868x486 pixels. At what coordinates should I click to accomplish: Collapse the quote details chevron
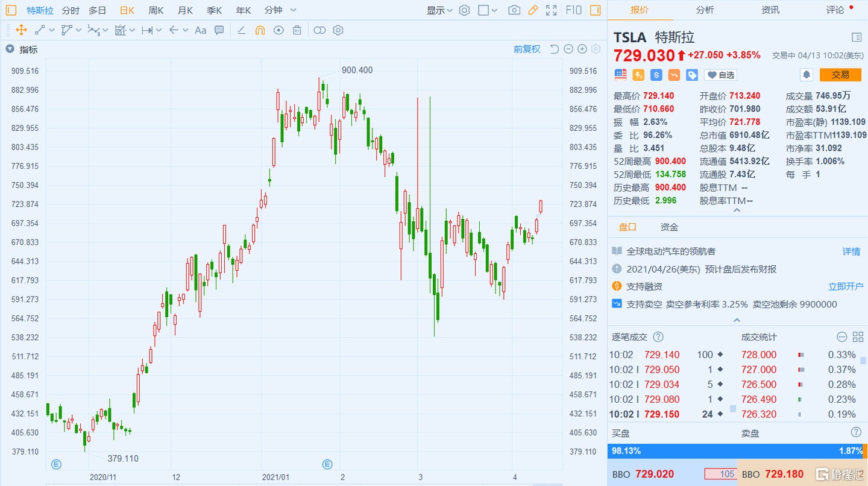coord(737,210)
